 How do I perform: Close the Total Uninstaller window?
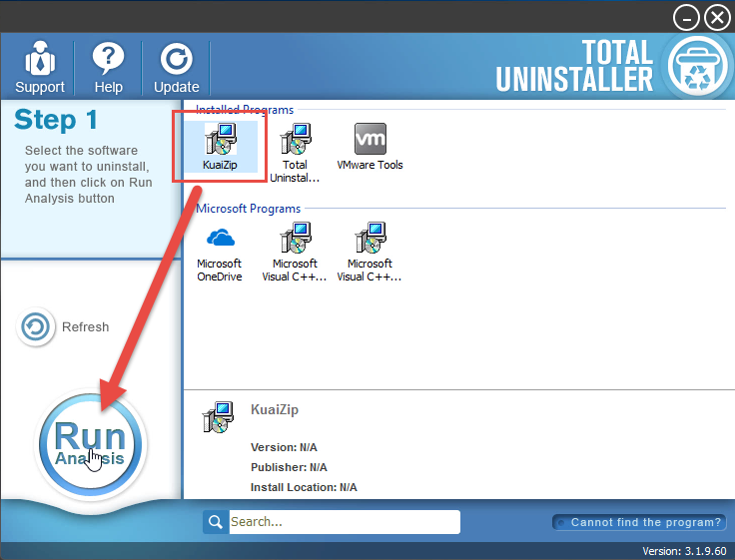coord(717,18)
